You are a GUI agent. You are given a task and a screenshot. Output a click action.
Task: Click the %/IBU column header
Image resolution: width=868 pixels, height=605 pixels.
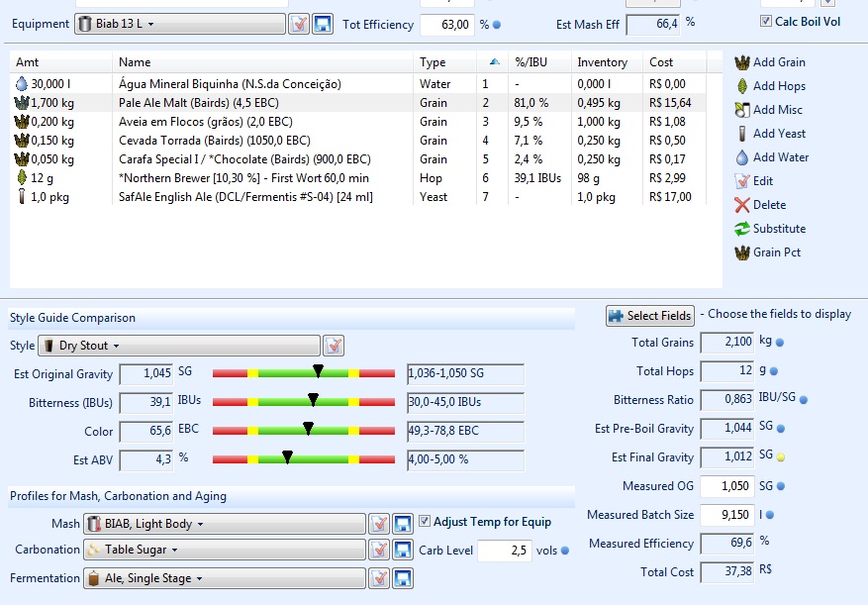tap(539, 62)
